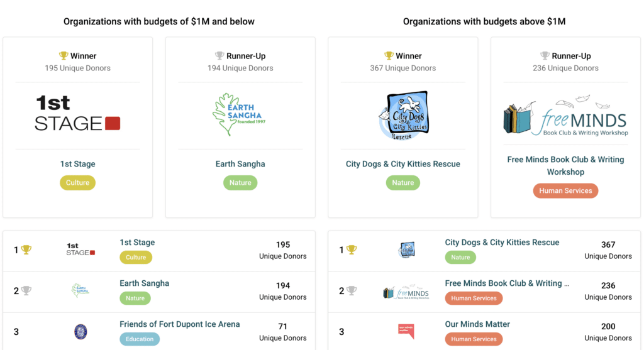Open the large Free Minds book logo
Image resolution: width=644 pixels, height=350 pixels.
(x=565, y=115)
